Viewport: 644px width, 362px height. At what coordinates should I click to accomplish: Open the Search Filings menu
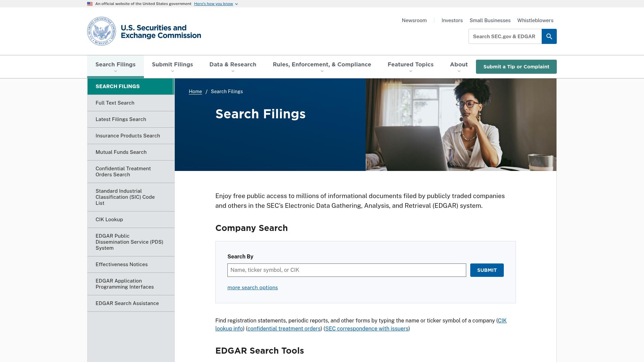pos(115,66)
